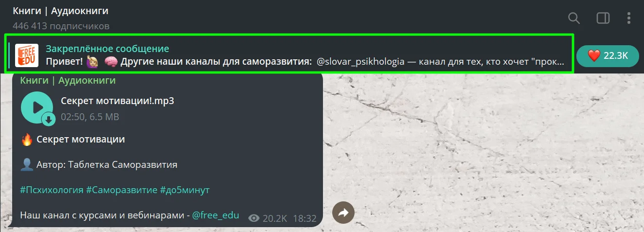Toggle the right sidebar panel icon
644x232 pixels.
tap(603, 18)
